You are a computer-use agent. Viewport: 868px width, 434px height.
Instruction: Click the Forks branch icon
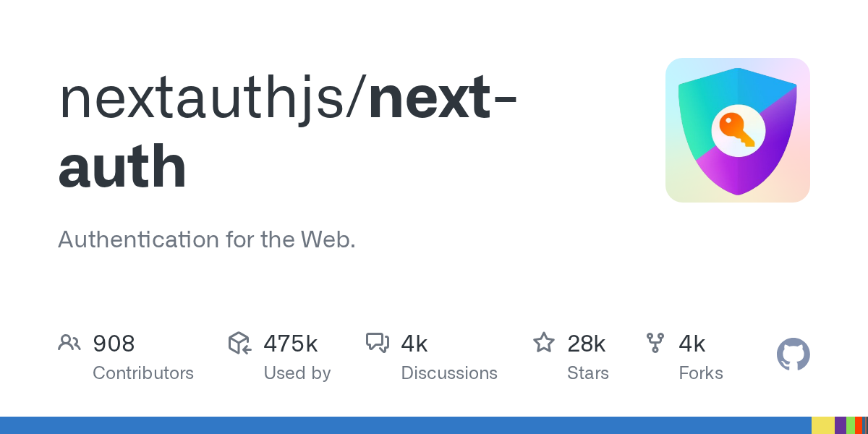coord(655,343)
